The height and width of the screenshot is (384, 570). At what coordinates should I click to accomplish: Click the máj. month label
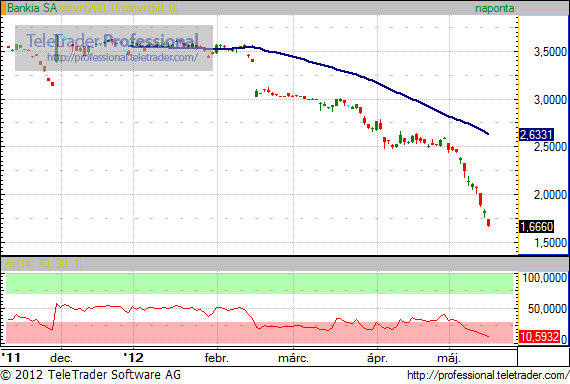[449, 358]
